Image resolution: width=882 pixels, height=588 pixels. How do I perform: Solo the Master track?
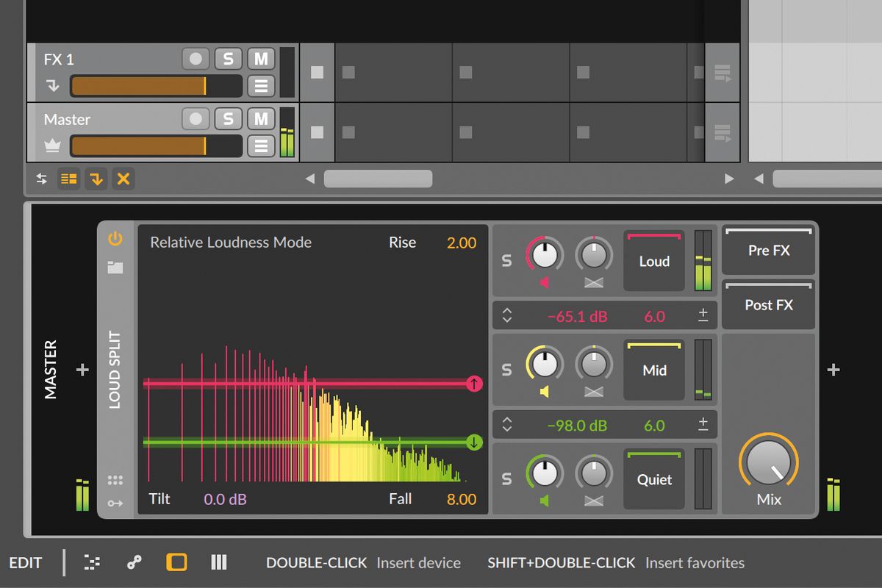(x=228, y=119)
